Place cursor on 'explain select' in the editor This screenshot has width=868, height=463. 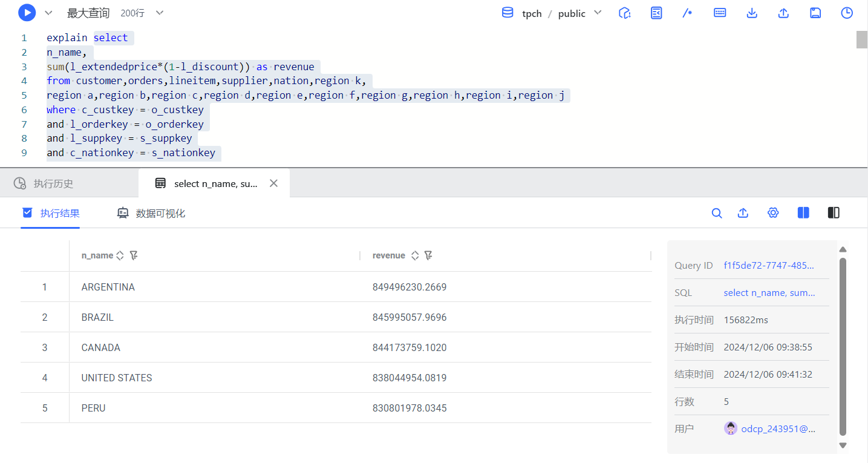87,38
